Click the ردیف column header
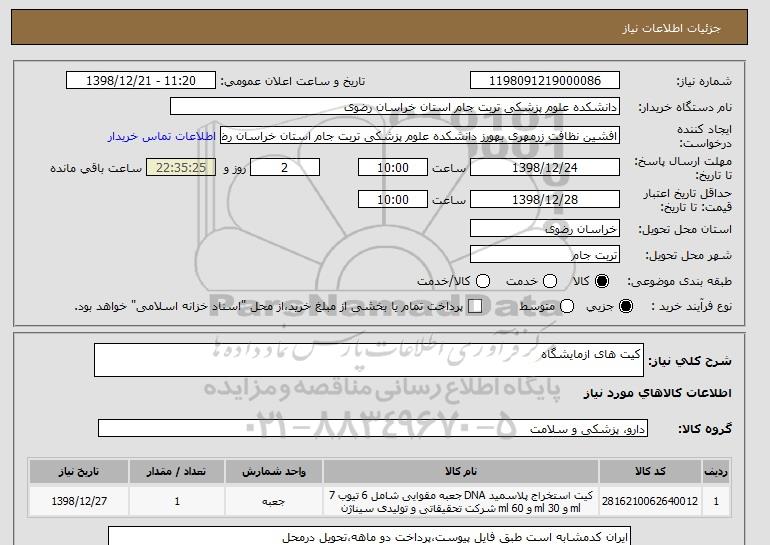 [x=716, y=471]
